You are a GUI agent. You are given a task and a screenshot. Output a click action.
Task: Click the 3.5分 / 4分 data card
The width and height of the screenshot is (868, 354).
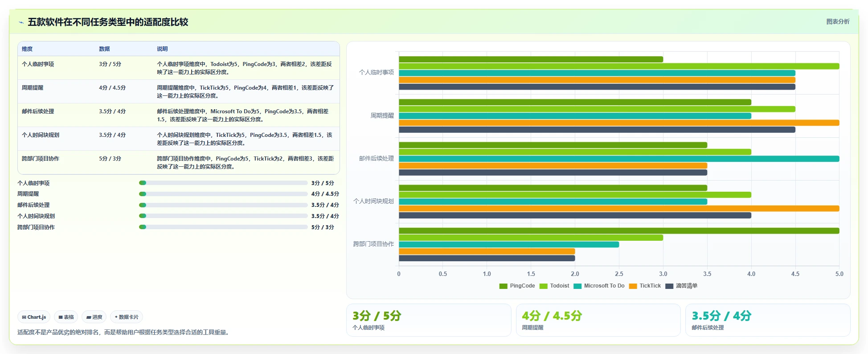point(768,320)
